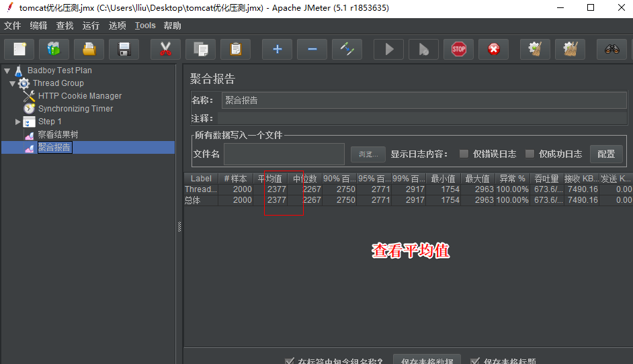Sort by the 平均值 column header

270,179
